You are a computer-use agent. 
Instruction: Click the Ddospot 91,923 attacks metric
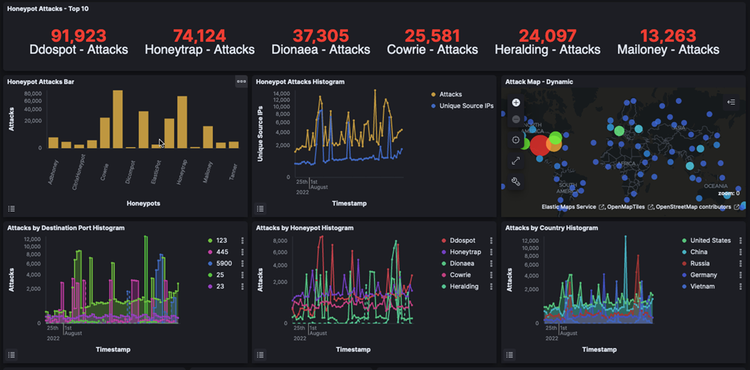(79, 42)
